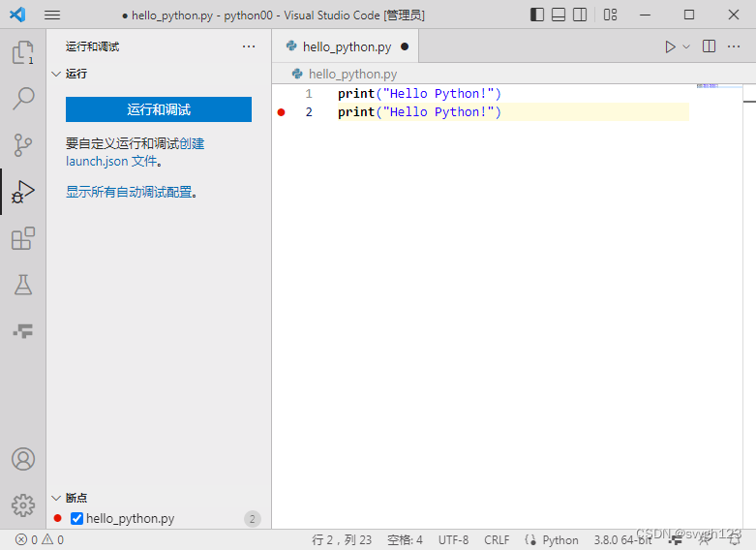Open the Source Control view icon
Screen dimensions: 756x550
(22, 144)
